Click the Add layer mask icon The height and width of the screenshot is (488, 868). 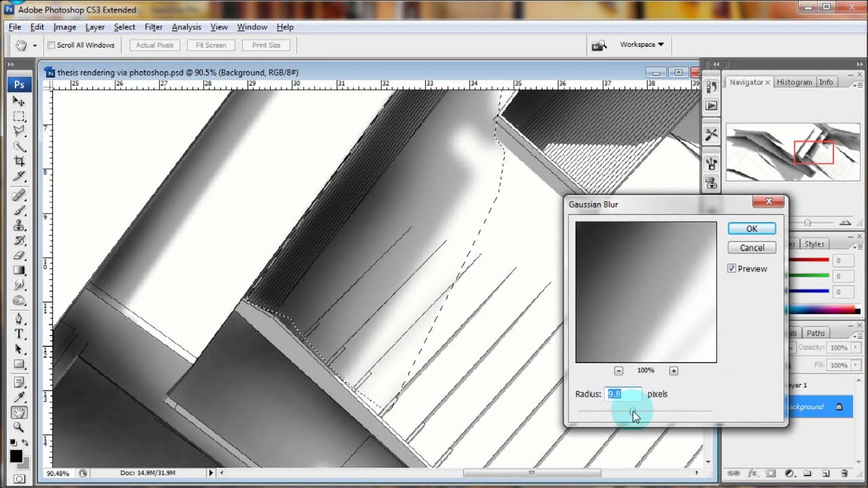[770, 473]
